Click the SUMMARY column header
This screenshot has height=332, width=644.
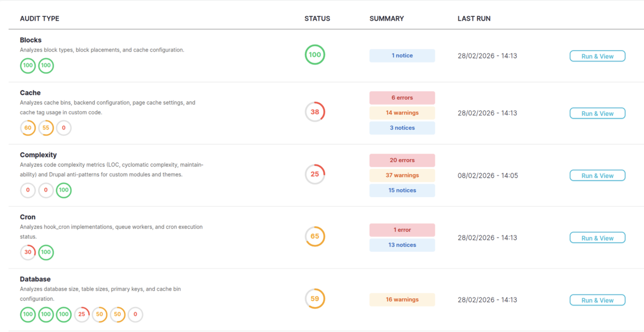386,18
